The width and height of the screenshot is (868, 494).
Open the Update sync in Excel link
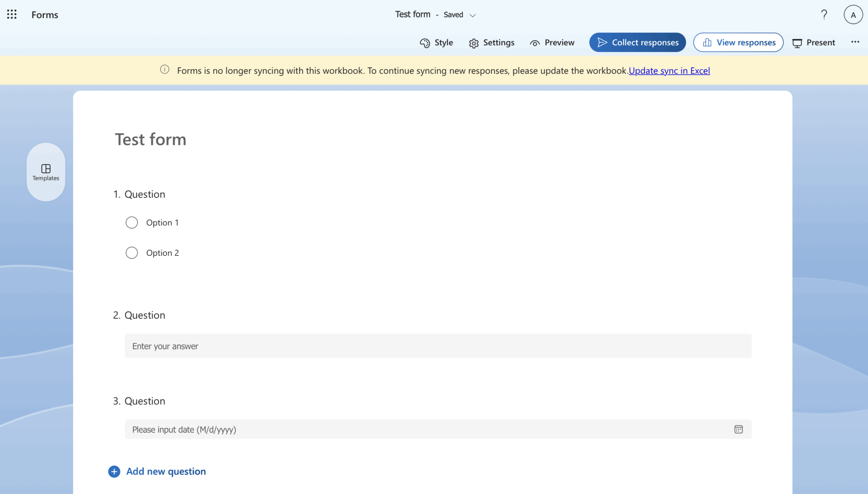(669, 70)
